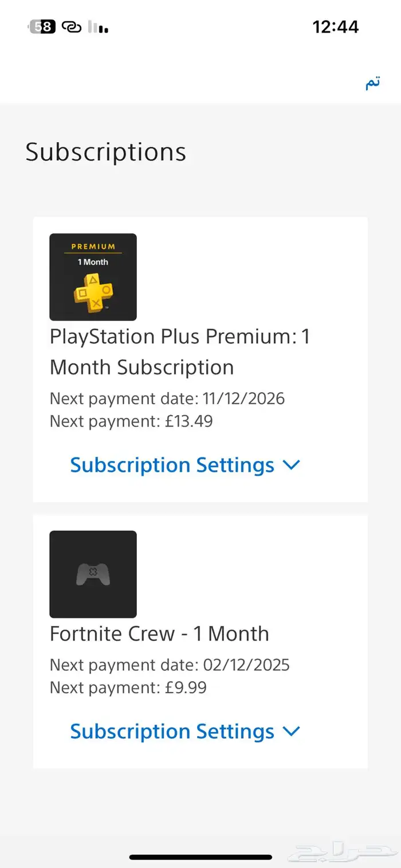Viewport: 401px width, 868px height.
Task: Click the 02/12/2025 next payment date
Action: click(x=246, y=665)
